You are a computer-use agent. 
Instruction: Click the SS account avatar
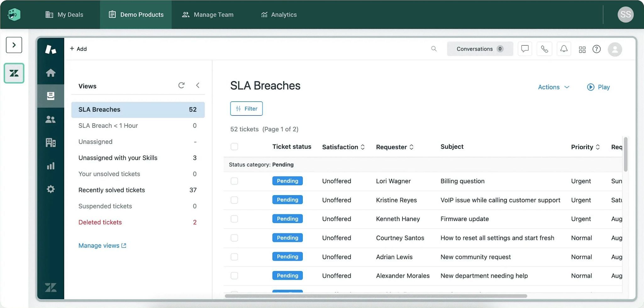click(x=625, y=14)
